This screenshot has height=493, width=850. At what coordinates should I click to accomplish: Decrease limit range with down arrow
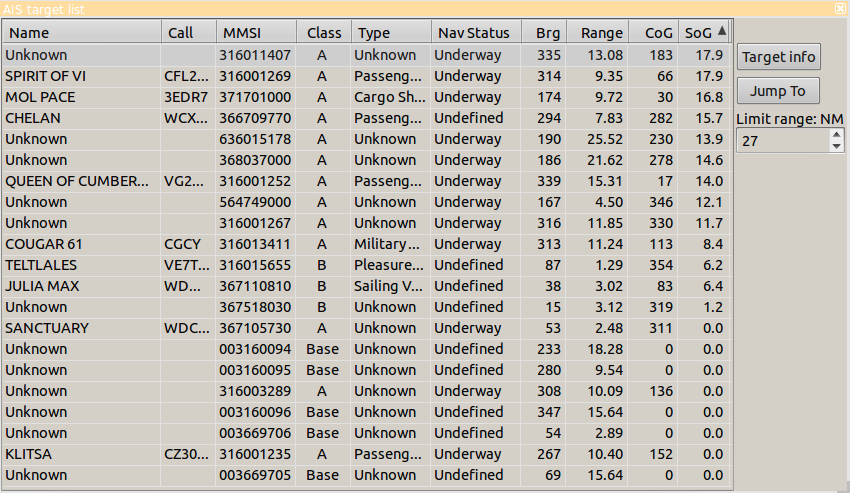(837, 147)
